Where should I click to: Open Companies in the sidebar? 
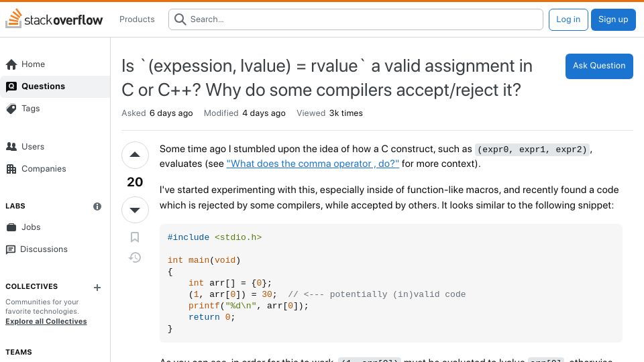point(55,169)
